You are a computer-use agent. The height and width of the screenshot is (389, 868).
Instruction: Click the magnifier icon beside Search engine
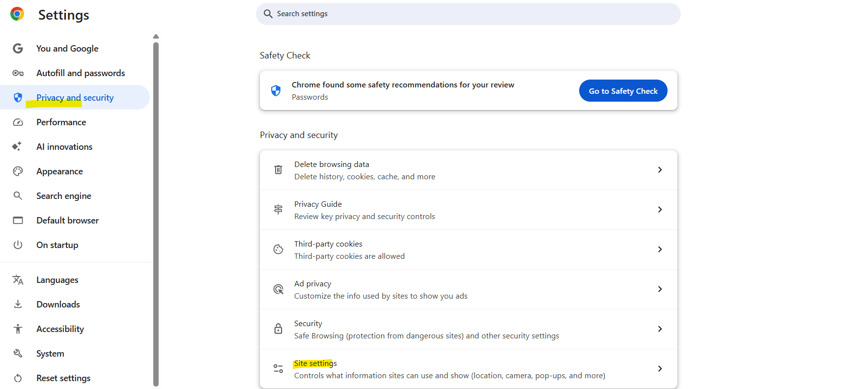click(x=18, y=195)
